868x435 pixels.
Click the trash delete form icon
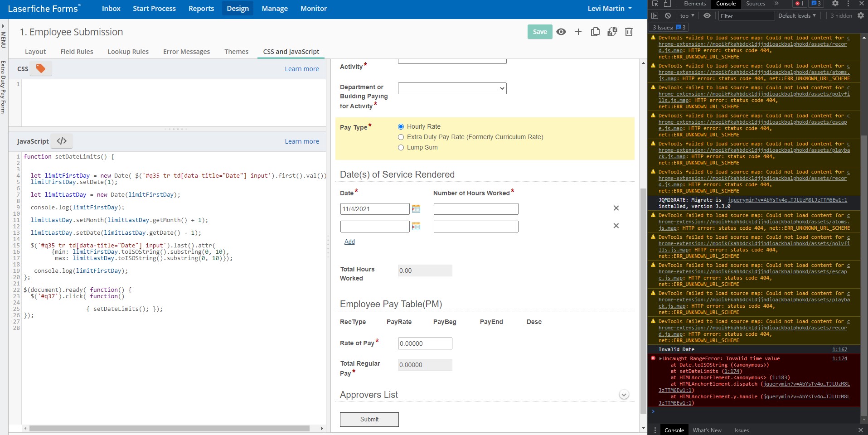(x=629, y=32)
